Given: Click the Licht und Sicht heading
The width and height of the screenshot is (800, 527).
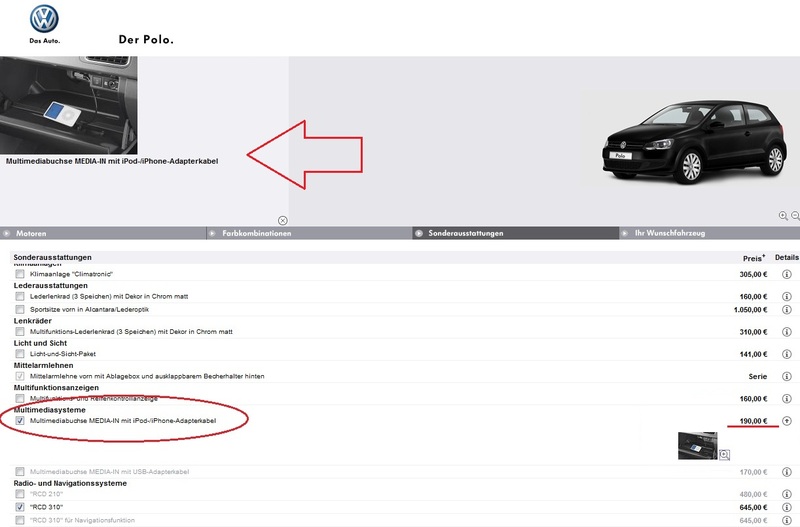Looking at the screenshot, I should (40, 343).
